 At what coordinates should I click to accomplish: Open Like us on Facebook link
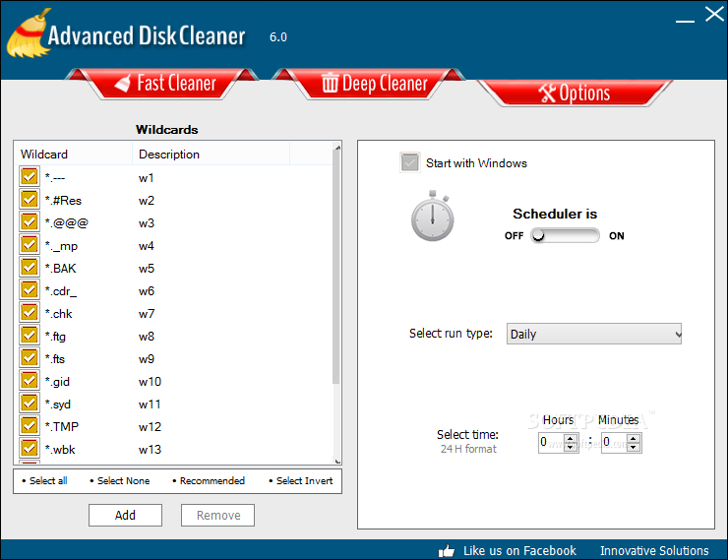(x=519, y=551)
